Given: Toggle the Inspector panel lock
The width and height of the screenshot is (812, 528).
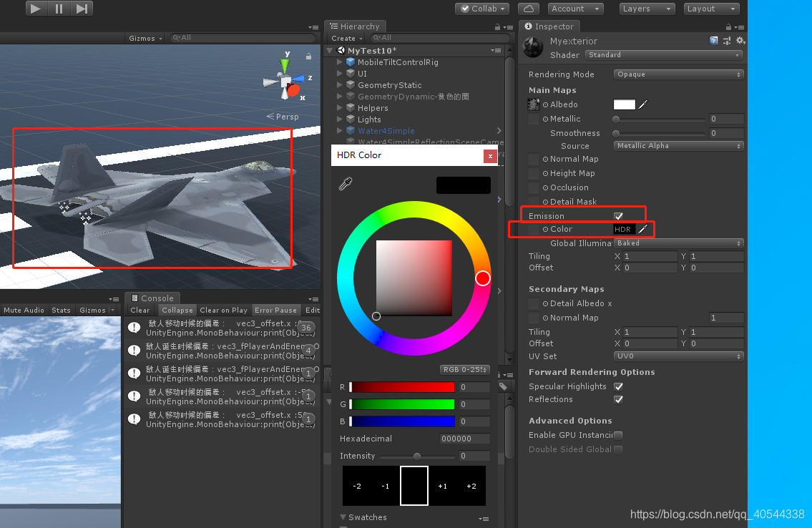Looking at the screenshot, I should [728, 27].
